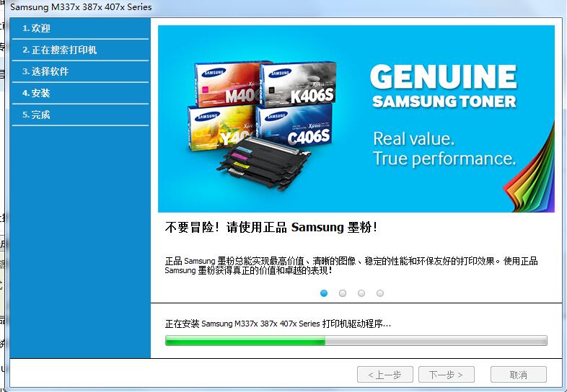Click the driver installation progress bar
Viewport: 567px width, 392px height.
(356, 340)
